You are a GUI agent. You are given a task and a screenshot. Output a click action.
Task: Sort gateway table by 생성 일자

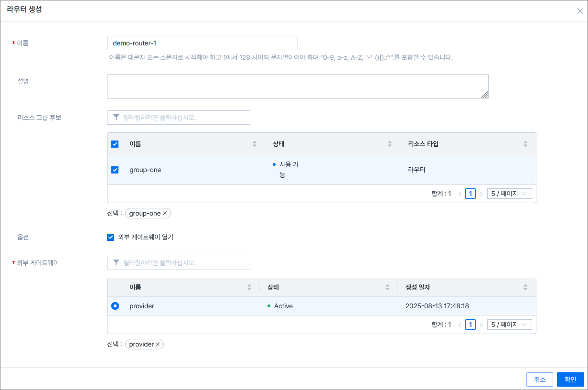coord(525,287)
